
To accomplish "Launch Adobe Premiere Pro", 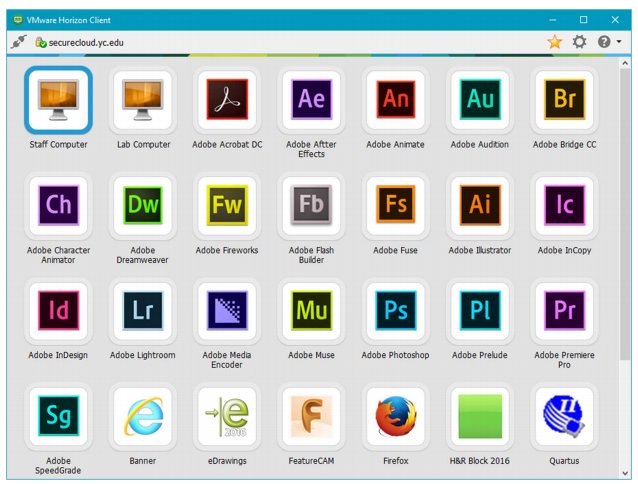I will click(565, 311).
